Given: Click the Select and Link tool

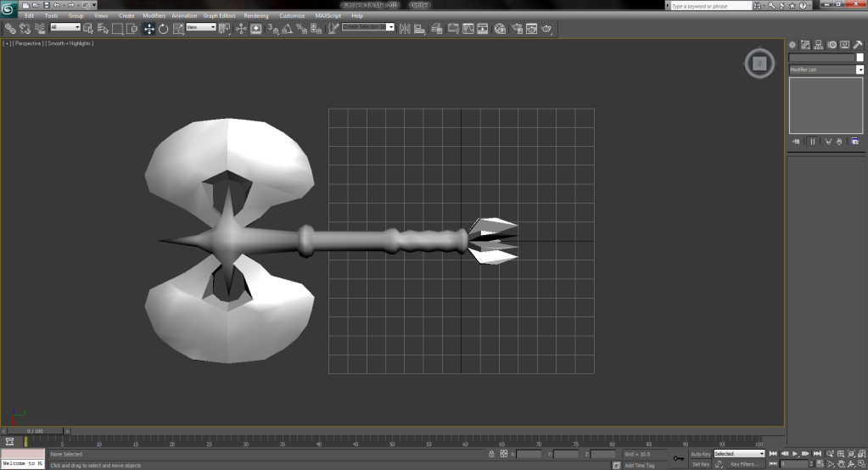Looking at the screenshot, I should coord(10,29).
